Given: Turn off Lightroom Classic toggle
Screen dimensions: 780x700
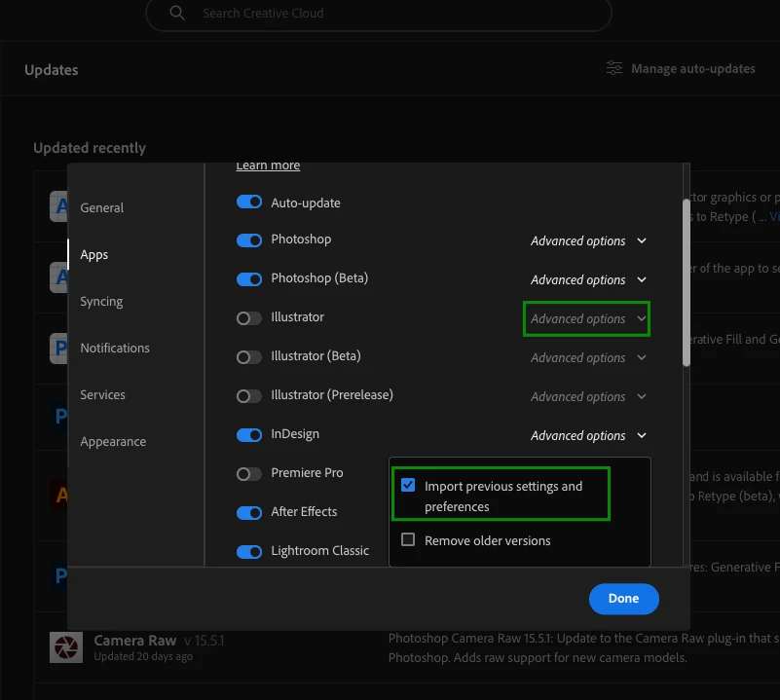Looking at the screenshot, I should (249, 551).
